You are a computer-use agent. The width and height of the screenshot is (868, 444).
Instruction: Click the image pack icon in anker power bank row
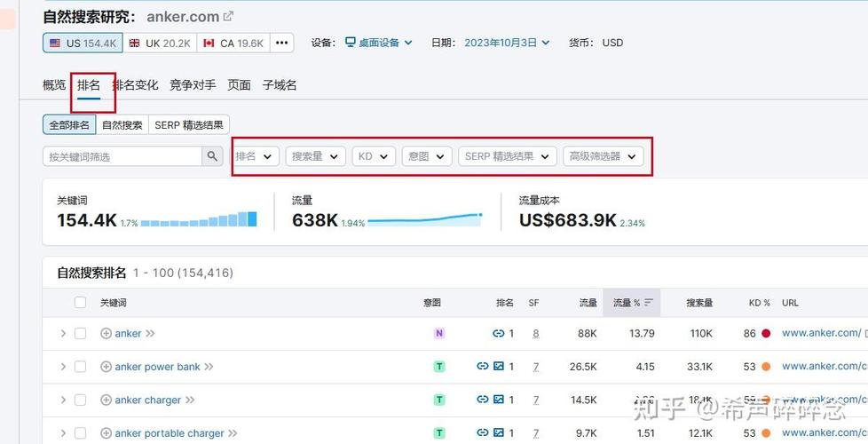click(x=499, y=366)
